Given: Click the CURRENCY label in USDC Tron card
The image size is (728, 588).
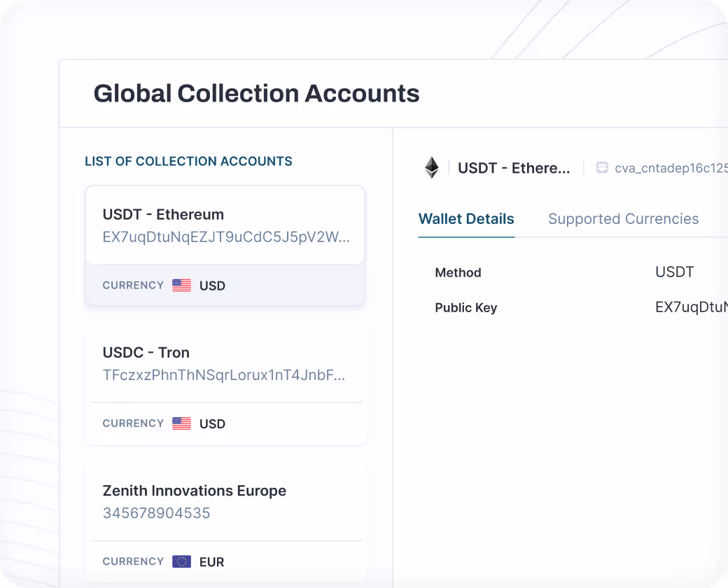Looking at the screenshot, I should tap(133, 423).
